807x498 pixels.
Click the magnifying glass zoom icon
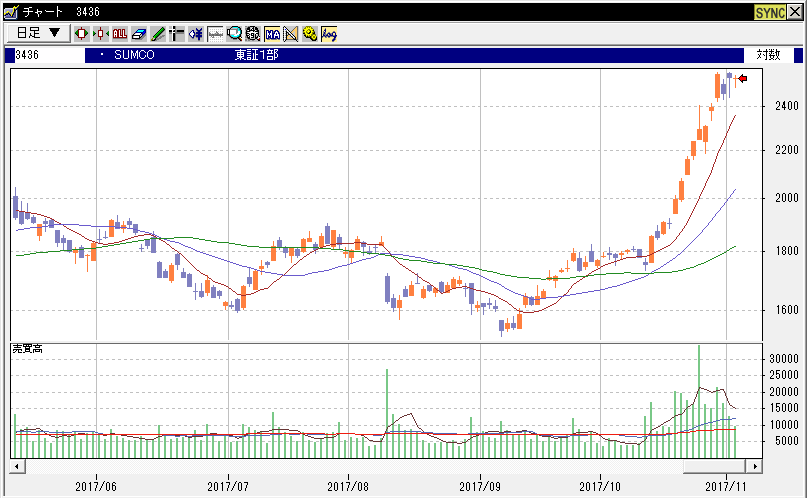pyautogui.click(x=234, y=33)
